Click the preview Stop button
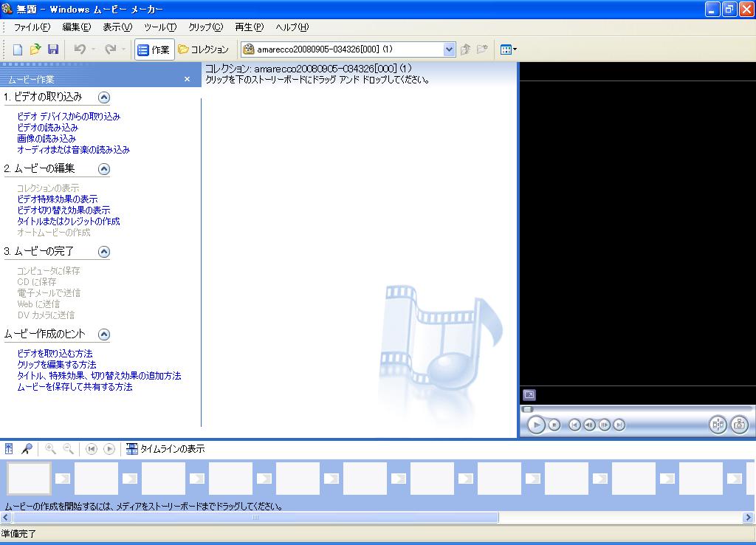This screenshot has height=545, width=756. [x=554, y=425]
